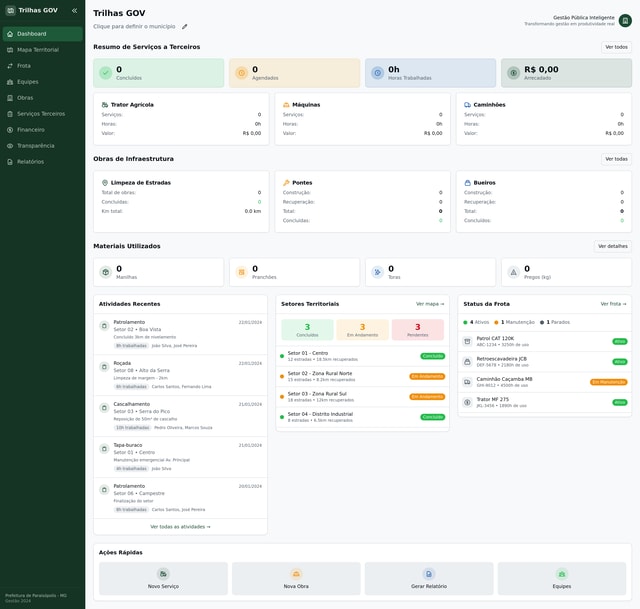Open Ver todas as atividades link
The width and height of the screenshot is (640, 609).
pos(180,526)
